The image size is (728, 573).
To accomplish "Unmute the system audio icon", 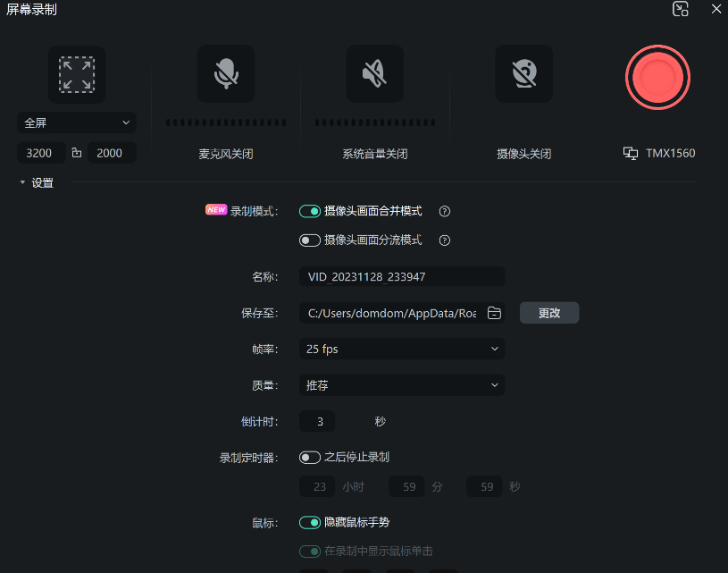I will (375, 73).
